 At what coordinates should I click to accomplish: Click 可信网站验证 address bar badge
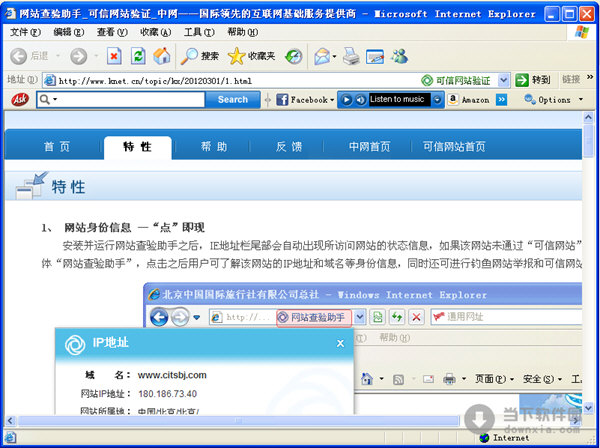[x=456, y=80]
